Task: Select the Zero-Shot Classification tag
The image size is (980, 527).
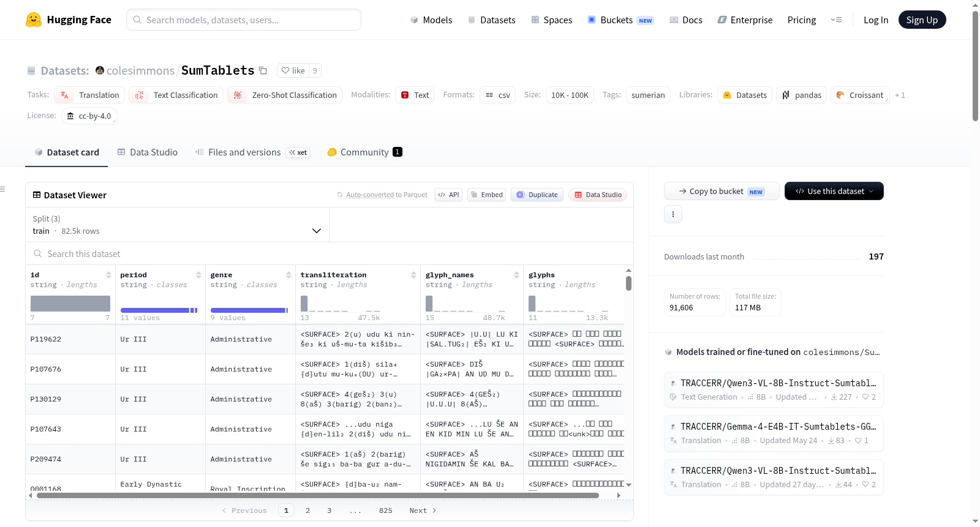Action: [285, 95]
